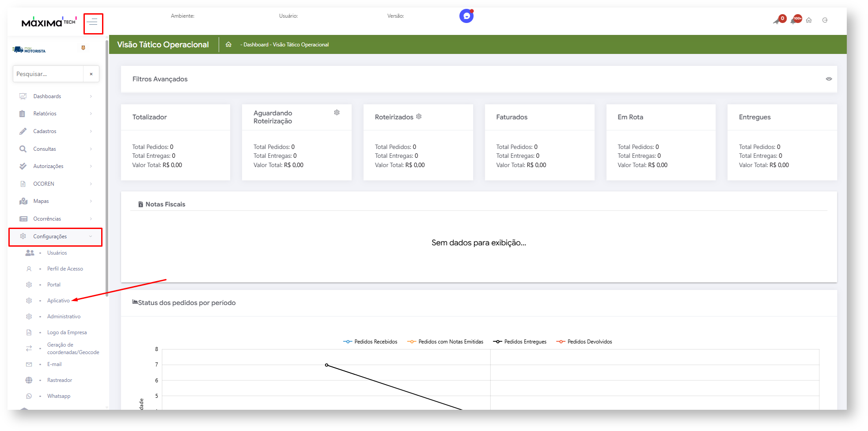Click the Logo da Empresa file icon
This screenshot has width=868, height=431.
29,332
